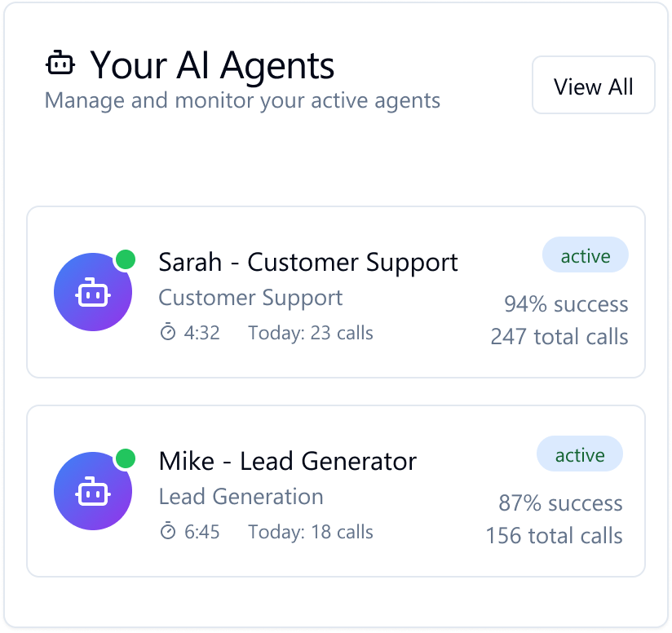This screenshot has height=633, width=672.
Task: Click Mike's purple robot avatar
Action: tap(93, 491)
